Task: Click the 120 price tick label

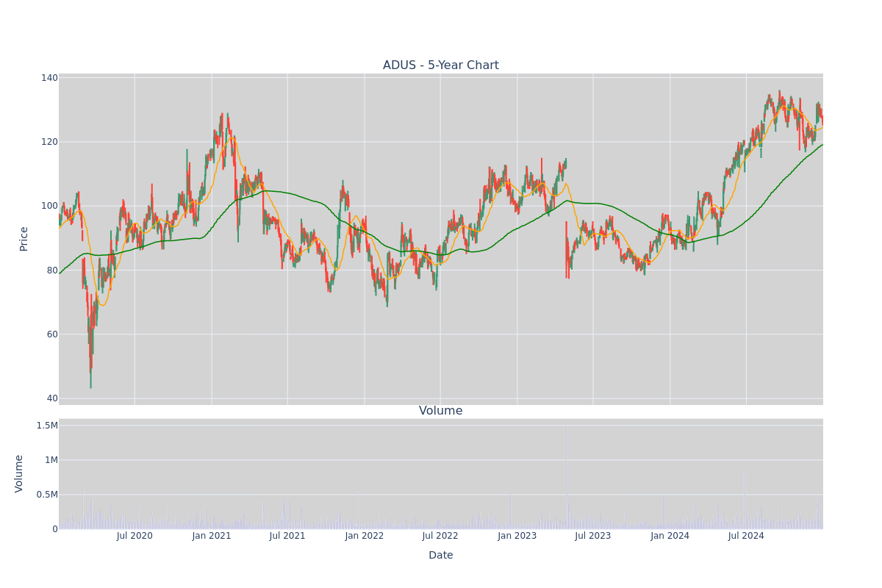Action: 49,142
